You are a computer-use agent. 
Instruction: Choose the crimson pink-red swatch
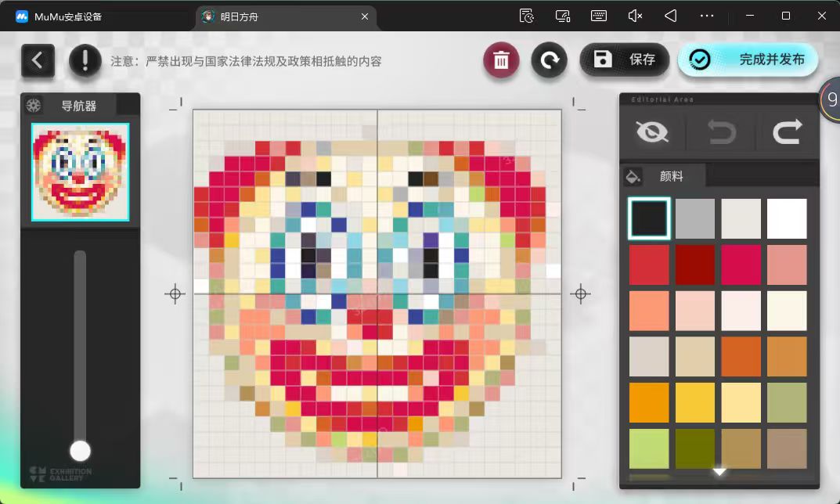click(741, 265)
